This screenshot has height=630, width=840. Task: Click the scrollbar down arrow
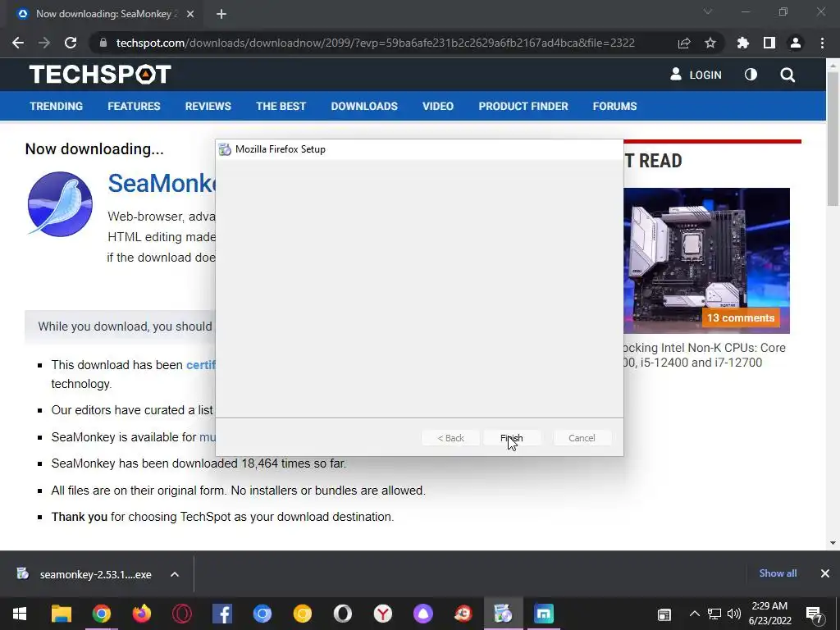click(x=833, y=543)
